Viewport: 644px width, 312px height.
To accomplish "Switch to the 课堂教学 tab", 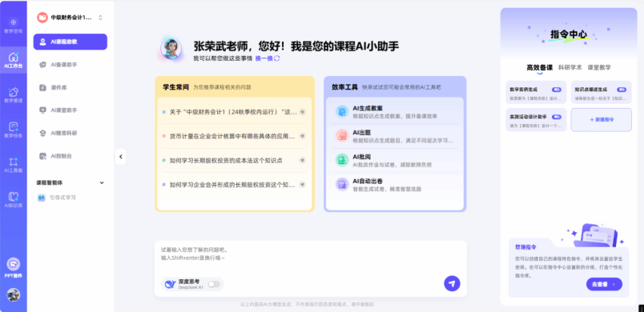I will [599, 68].
